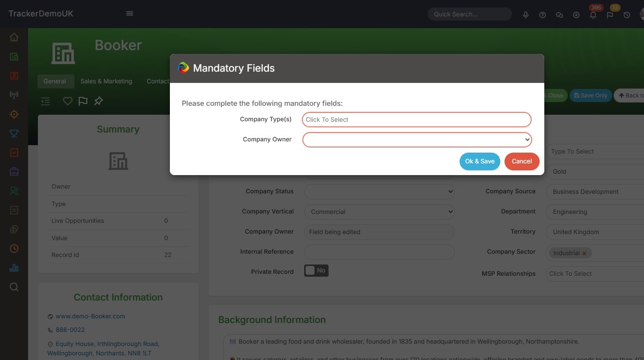The image size is (644, 360).
Task: Toggle the Private Record switch
Action: (316, 271)
